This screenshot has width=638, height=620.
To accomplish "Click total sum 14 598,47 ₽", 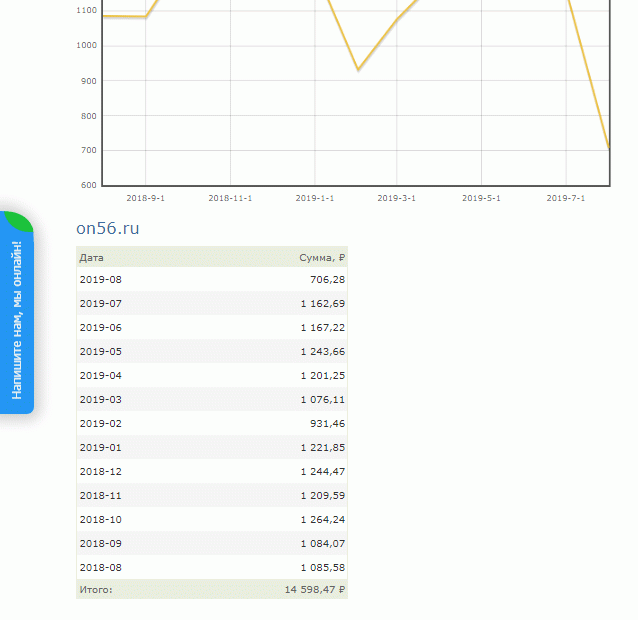I will click(x=315, y=589).
